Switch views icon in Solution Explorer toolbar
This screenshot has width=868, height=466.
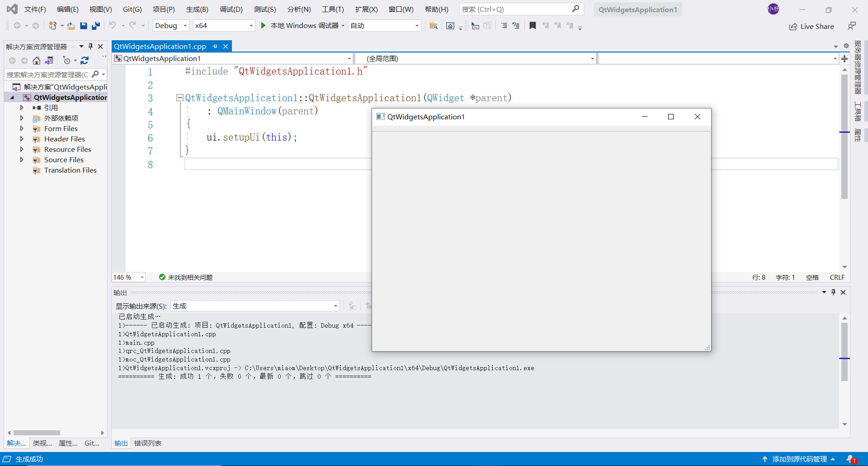(49, 61)
